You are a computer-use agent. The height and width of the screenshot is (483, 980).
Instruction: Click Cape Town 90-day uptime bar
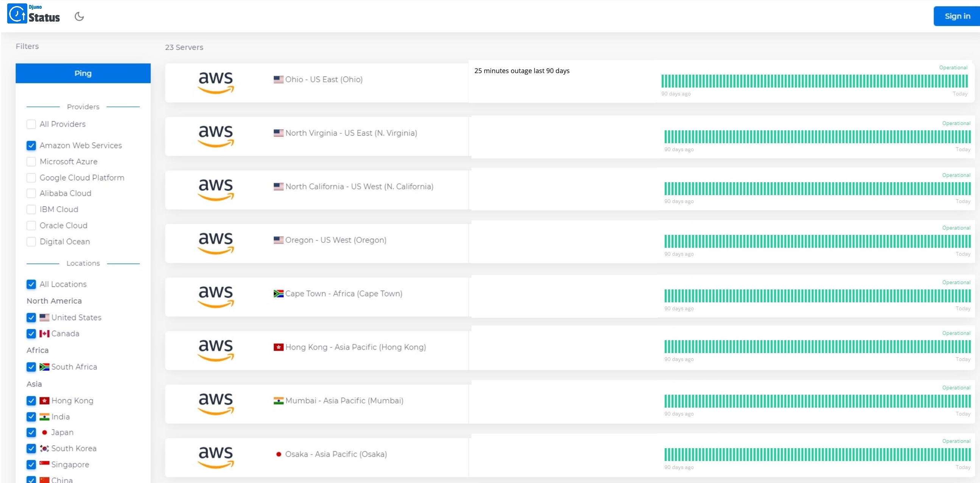coord(818,296)
